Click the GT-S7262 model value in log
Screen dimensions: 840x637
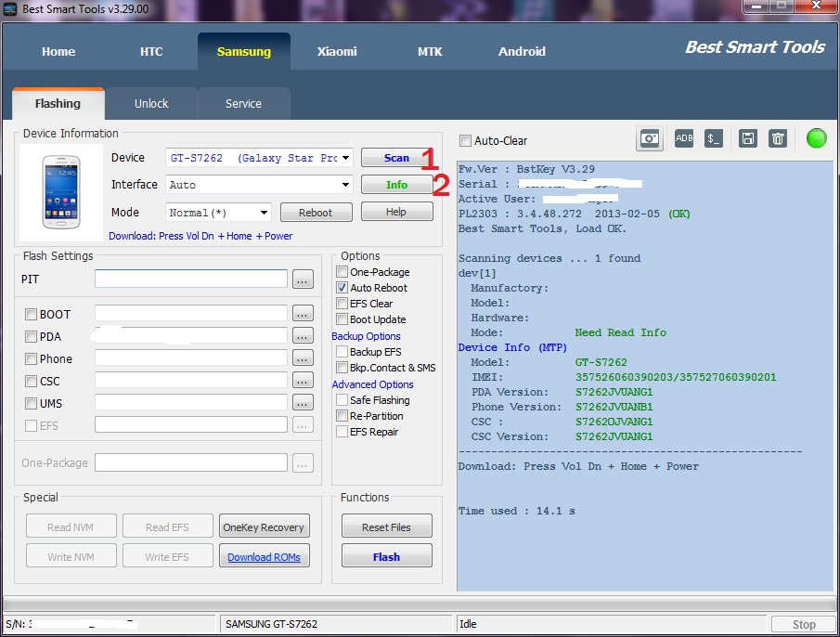click(601, 362)
